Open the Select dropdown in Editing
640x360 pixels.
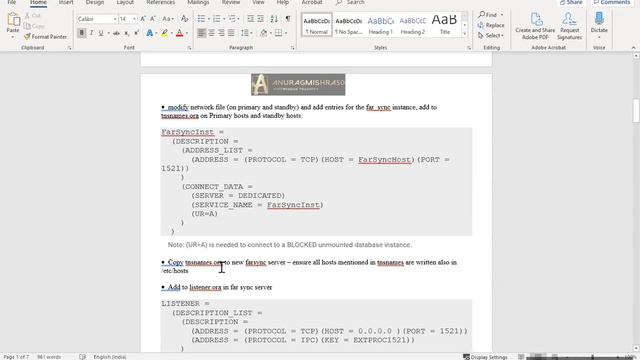(x=491, y=36)
